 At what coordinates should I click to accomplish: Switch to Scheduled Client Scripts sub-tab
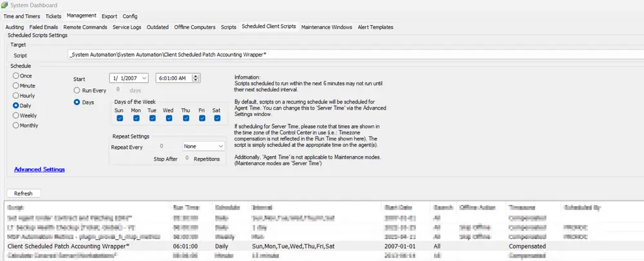269,26
